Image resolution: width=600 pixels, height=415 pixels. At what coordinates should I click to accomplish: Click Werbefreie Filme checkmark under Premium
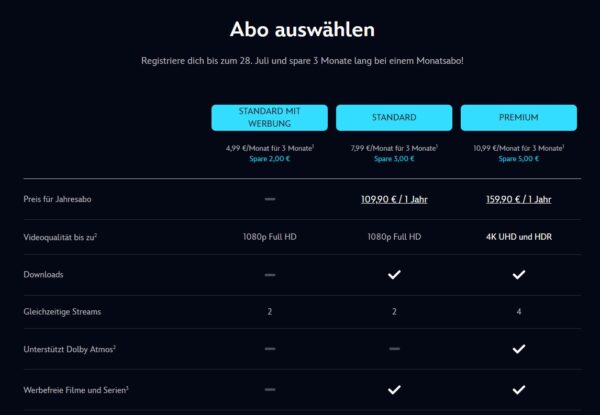tap(518, 390)
